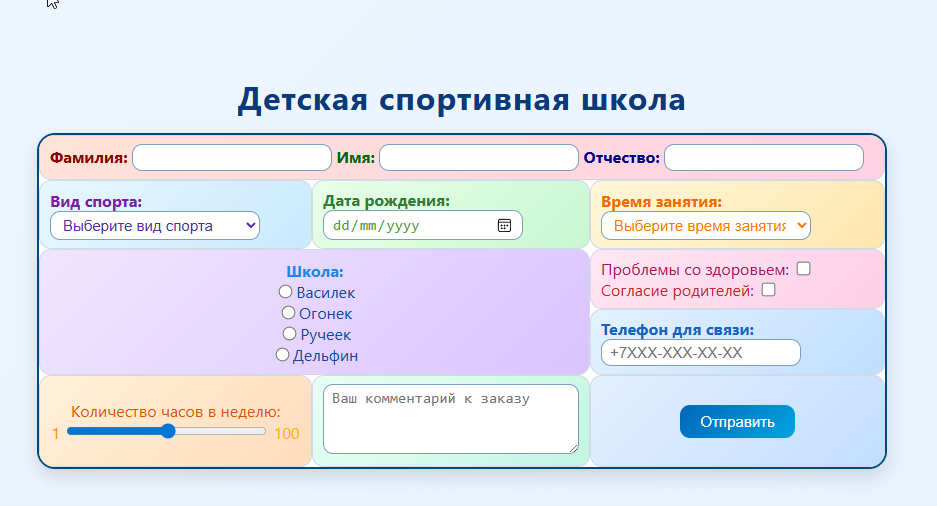Click the Вид спорта: label
The image size is (937, 506).
[x=96, y=202]
